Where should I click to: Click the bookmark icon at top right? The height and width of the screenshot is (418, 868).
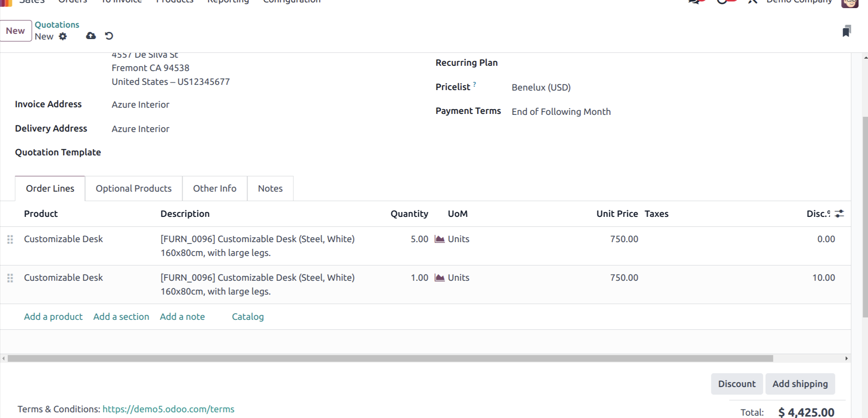click(x=847, y=31)
